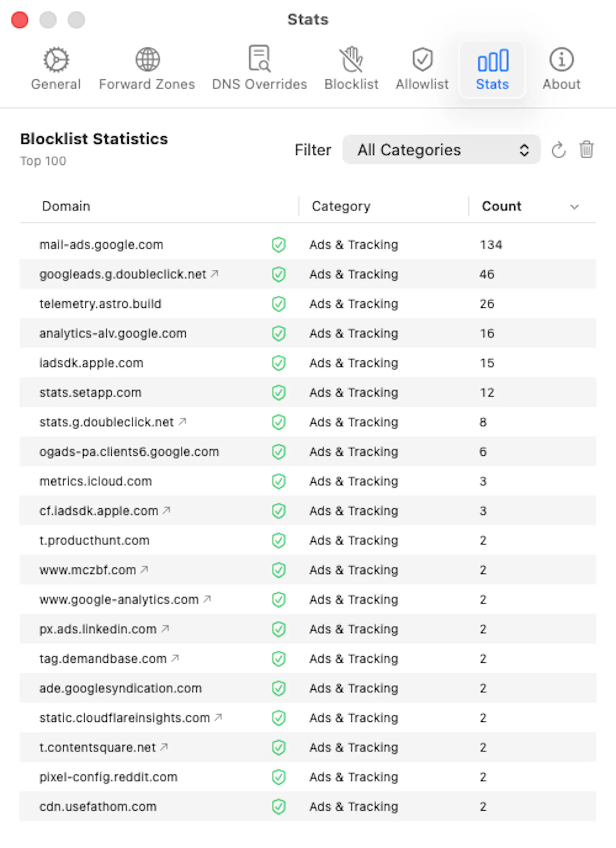This screenshot has height=848, width=616.
Task: Click the count value 46
Action: coord(487,275)
